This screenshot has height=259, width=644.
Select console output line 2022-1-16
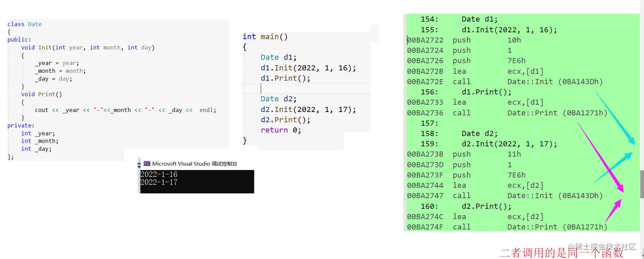[x=159, y=175]
